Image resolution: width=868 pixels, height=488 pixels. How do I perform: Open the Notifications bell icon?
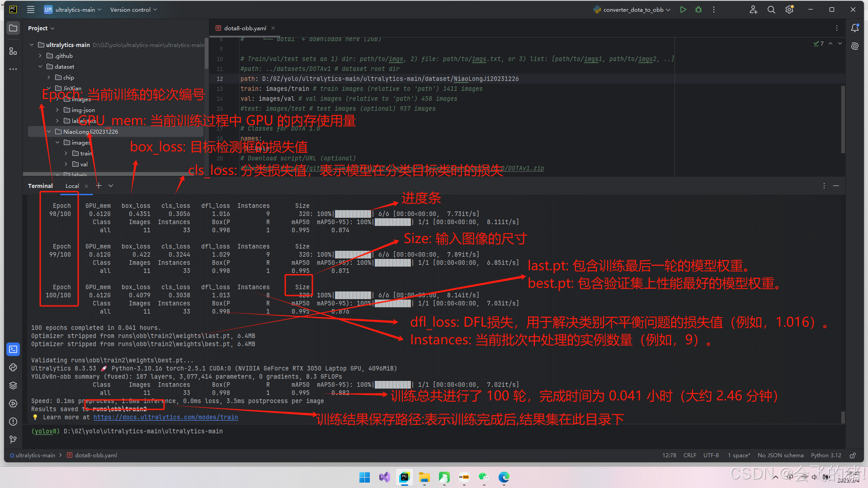coord(854,28)
